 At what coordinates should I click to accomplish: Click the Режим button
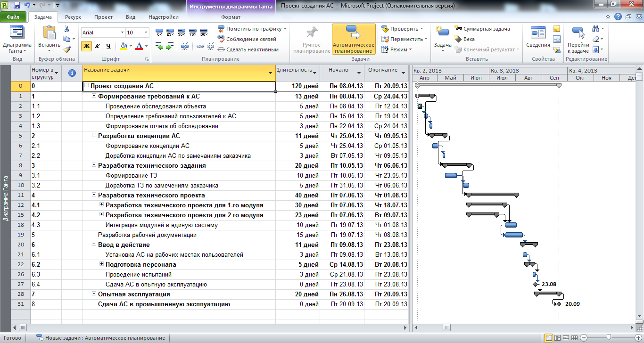(396, 49)
